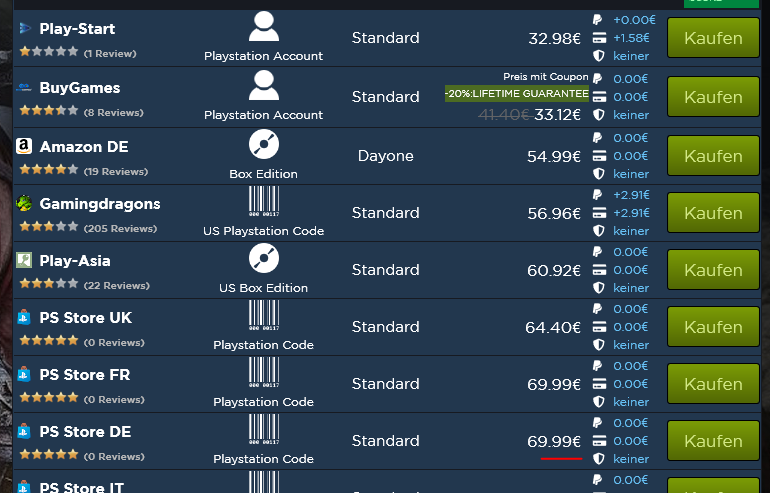Click the PS Store FR star rating
The image size is (770, 493).
pyautogui.click(x=49, y=397)
